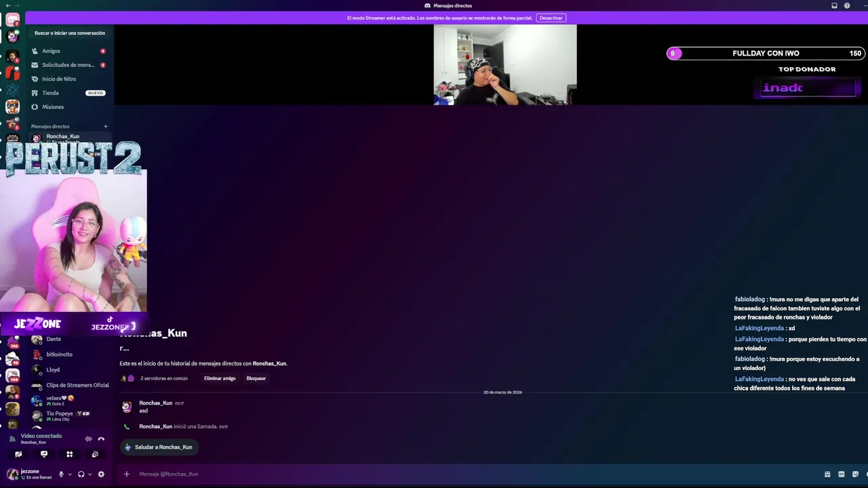Open the Tienda page
Image resolution: width=868 pixels, height=488 pixels.
point(68,93)
